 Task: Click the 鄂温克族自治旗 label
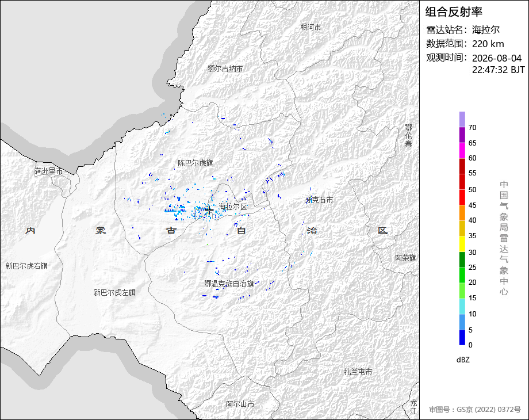point(229,284)
